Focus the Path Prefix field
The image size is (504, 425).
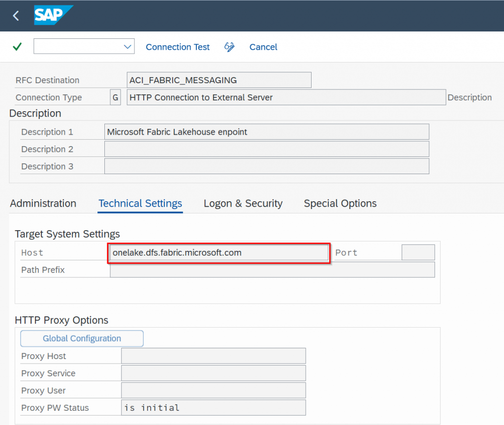pyautogui.click(x=272, y=270)
